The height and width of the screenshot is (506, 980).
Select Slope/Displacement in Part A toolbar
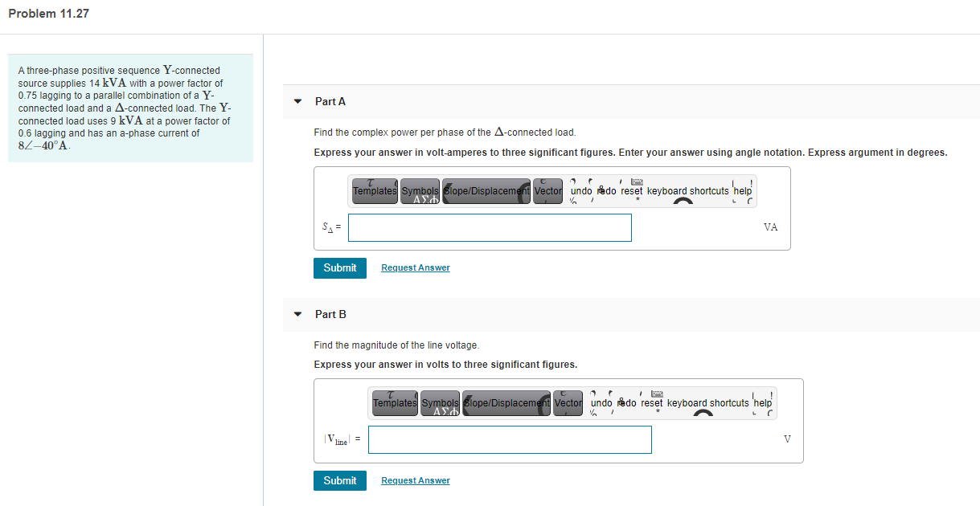486,191
